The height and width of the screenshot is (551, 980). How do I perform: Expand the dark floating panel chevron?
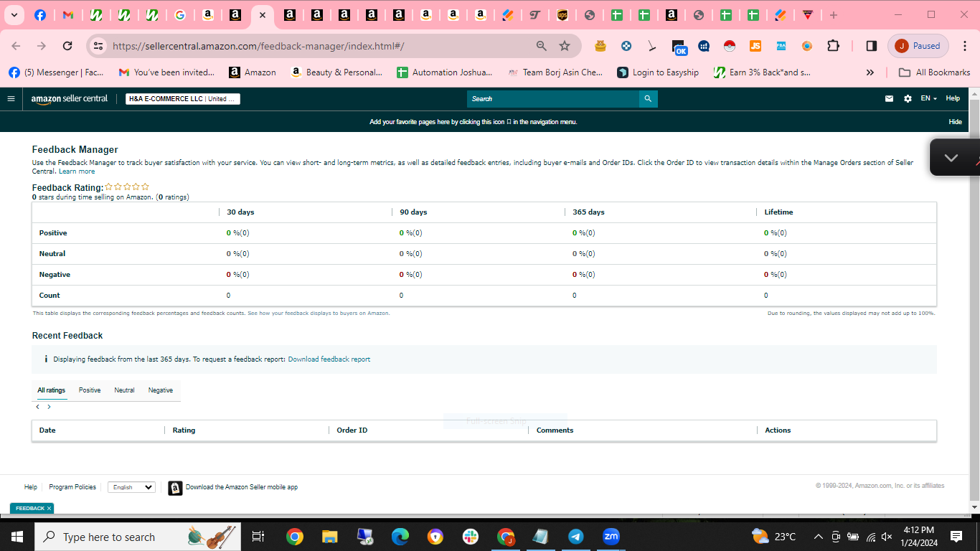coord(951,158)
